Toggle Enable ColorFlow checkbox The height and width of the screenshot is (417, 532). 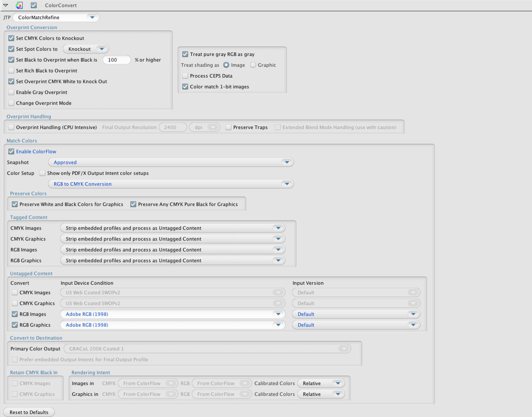coord(11,151)
